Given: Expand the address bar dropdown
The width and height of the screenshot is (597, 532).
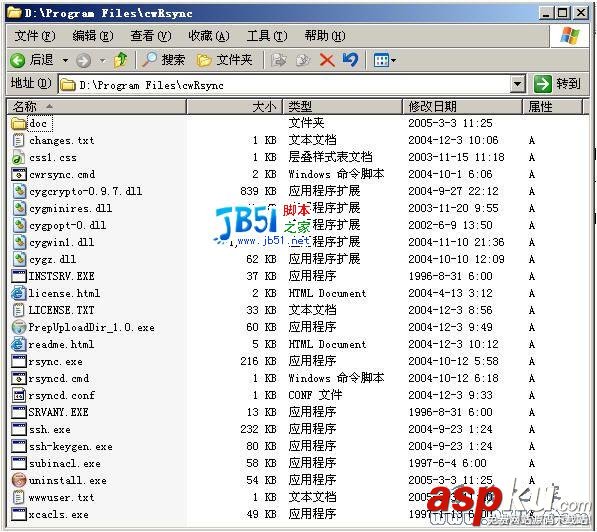Looking at the screenshot, I should [517, 84].
